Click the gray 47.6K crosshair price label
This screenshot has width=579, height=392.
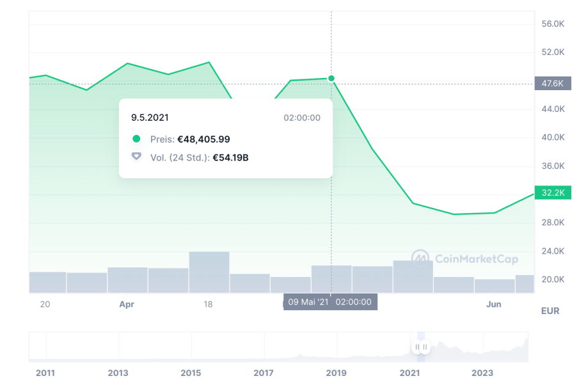tap(552, 84)
